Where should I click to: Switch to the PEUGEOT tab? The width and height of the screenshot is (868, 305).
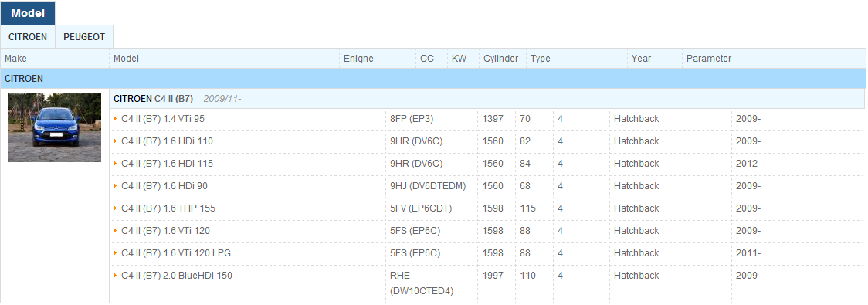pos(84,37)
